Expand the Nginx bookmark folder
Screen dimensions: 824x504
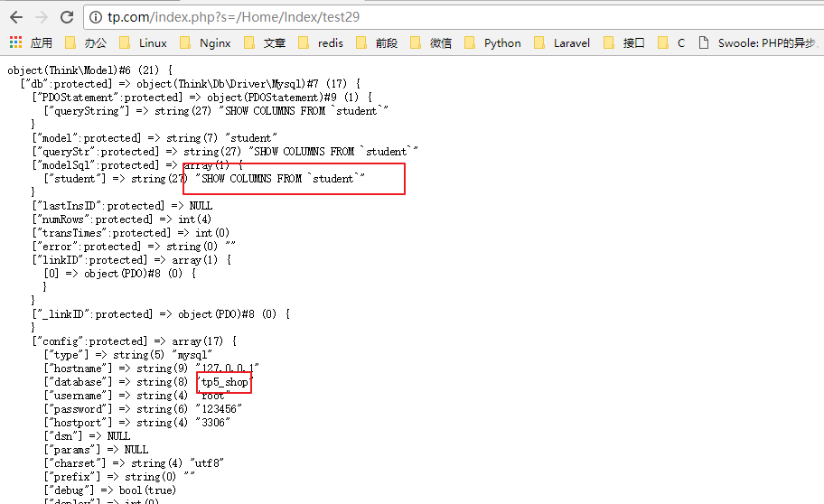[205, 42]
